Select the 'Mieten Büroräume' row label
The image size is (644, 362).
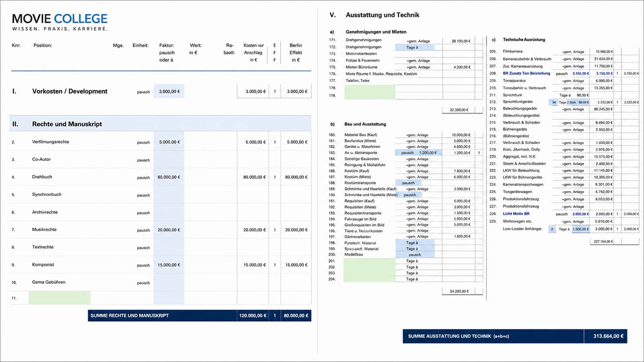tap(361, 67)
